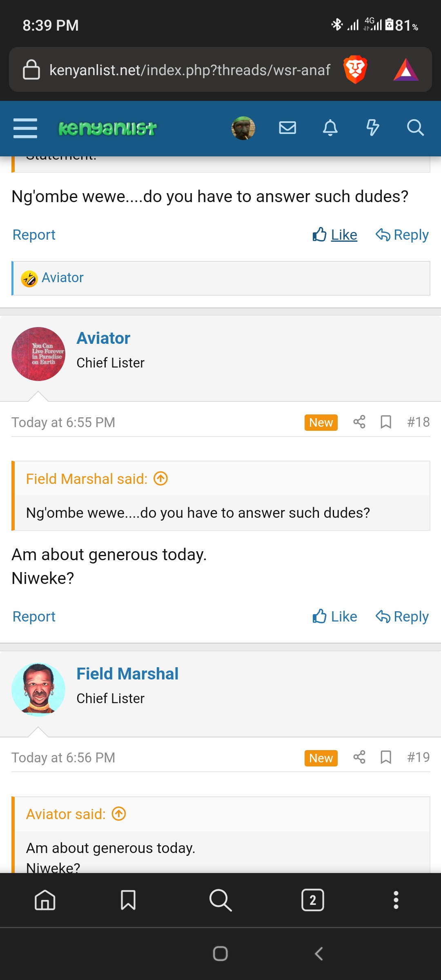Open Field Marshal's profile avatar
The width and height of the screenshot is (441, 980).
[38, 690]
